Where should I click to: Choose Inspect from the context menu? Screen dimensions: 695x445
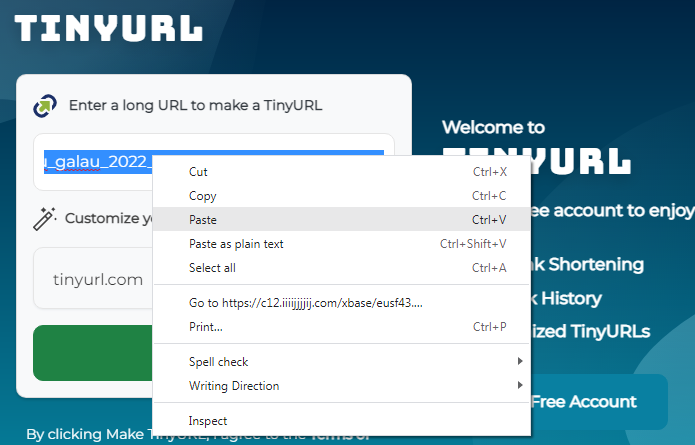pos(342,421)
